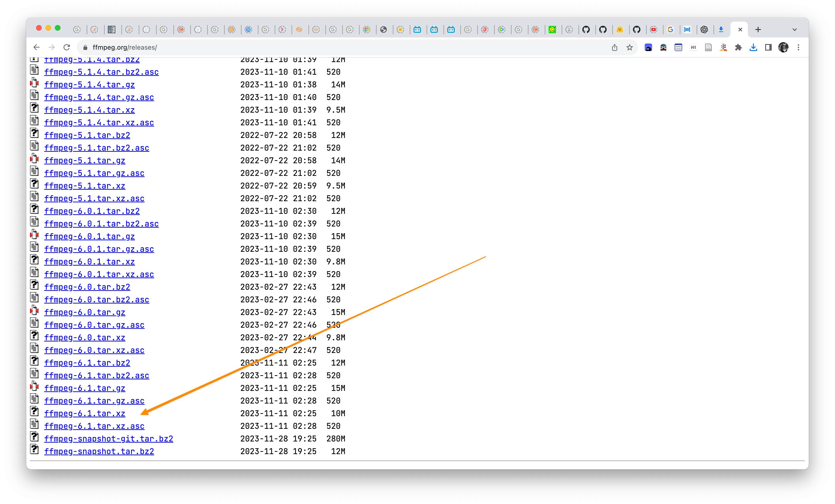Screen dimensions: 835x504
Task: Toggle the browser side panel
Action: (x=768, y=47)
